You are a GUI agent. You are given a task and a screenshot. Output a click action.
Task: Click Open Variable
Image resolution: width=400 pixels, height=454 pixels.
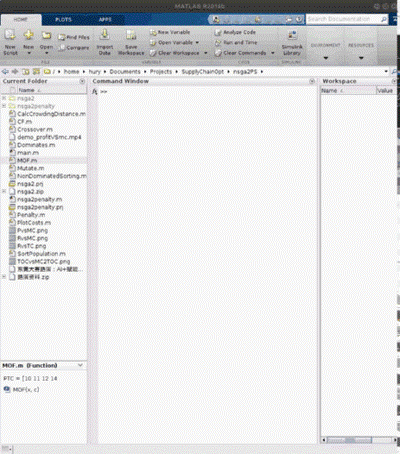[x=171, y=43]
